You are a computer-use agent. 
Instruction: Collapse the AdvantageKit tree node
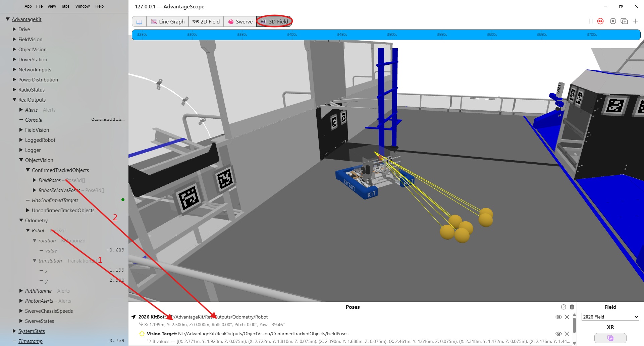point(8,19)
